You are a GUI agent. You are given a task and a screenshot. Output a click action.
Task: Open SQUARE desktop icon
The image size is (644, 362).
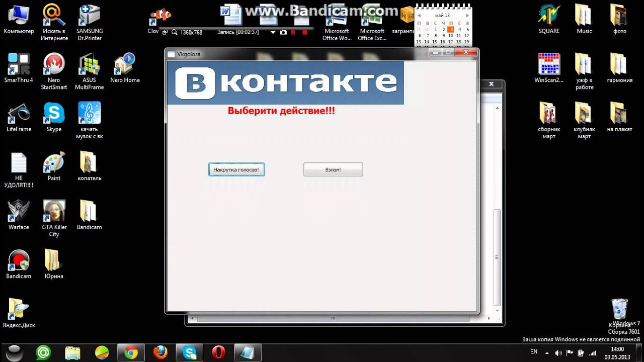click(x=549, y=20)
